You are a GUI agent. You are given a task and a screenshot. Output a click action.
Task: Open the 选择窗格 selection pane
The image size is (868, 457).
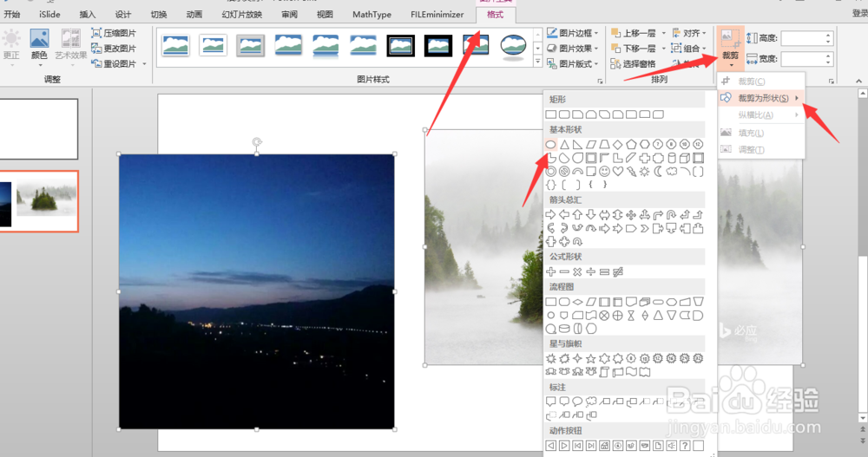pos(634,63)
